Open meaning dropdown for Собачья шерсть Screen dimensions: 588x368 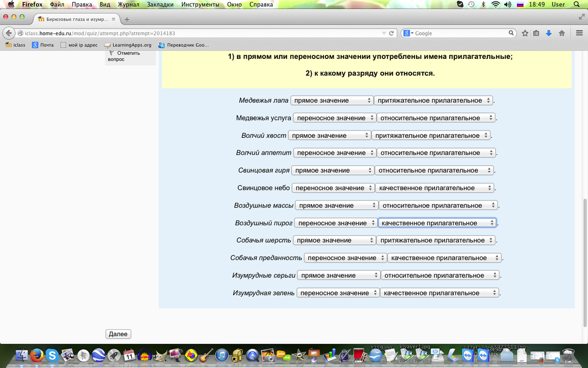334,240
